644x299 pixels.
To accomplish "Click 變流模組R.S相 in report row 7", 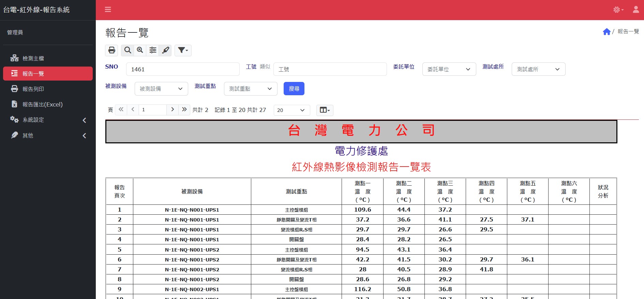I will (x=296, y=270).
